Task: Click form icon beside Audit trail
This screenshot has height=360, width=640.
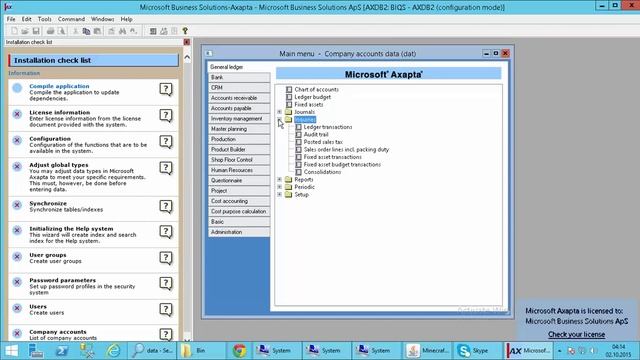Action: click(298, 134)
